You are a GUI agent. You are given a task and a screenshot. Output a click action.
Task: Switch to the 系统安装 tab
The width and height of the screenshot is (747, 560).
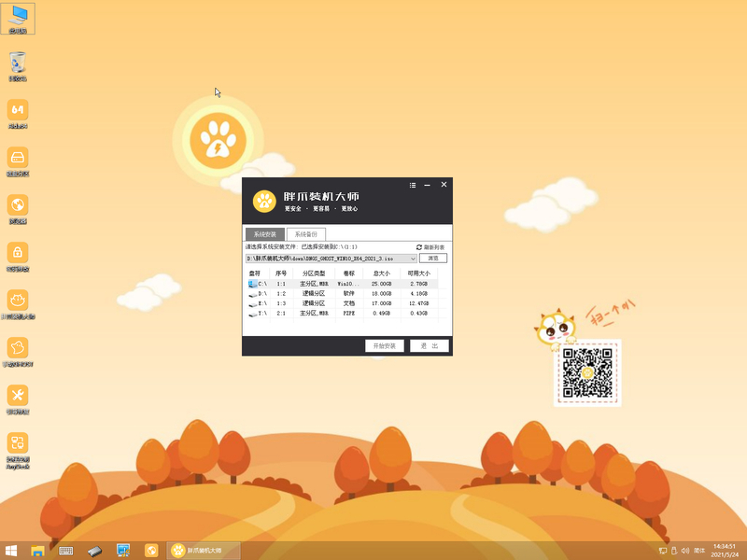[x=265, y=234]
